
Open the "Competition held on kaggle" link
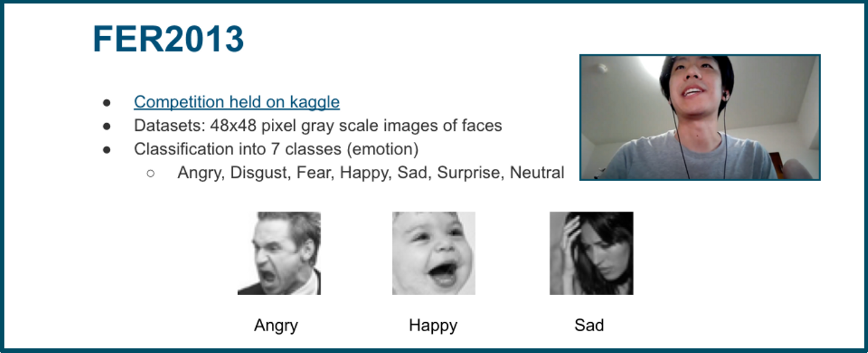(x=236, y=102)
